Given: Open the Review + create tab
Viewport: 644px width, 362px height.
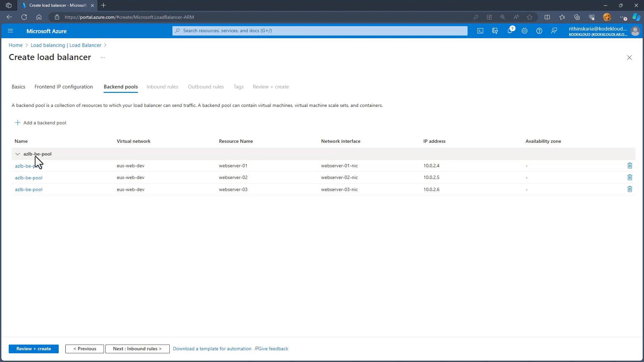Looking at the screenshot, I should (x=271, y=87).
